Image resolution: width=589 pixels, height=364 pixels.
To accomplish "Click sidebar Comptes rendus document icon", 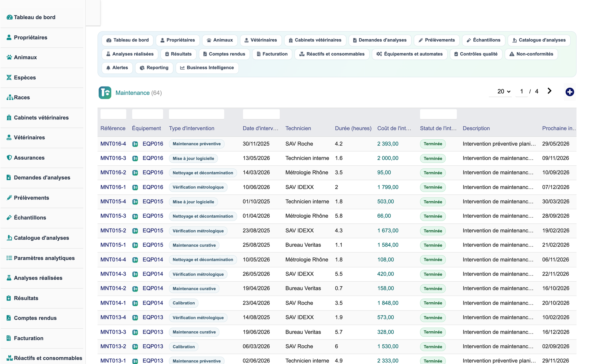I will (x=9, y=318).
